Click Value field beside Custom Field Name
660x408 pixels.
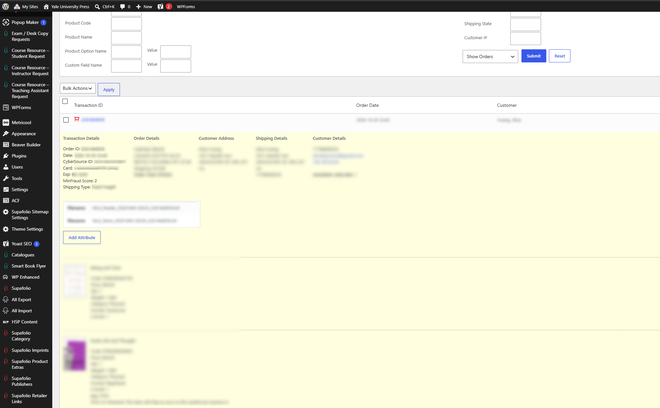coord(176,66)
